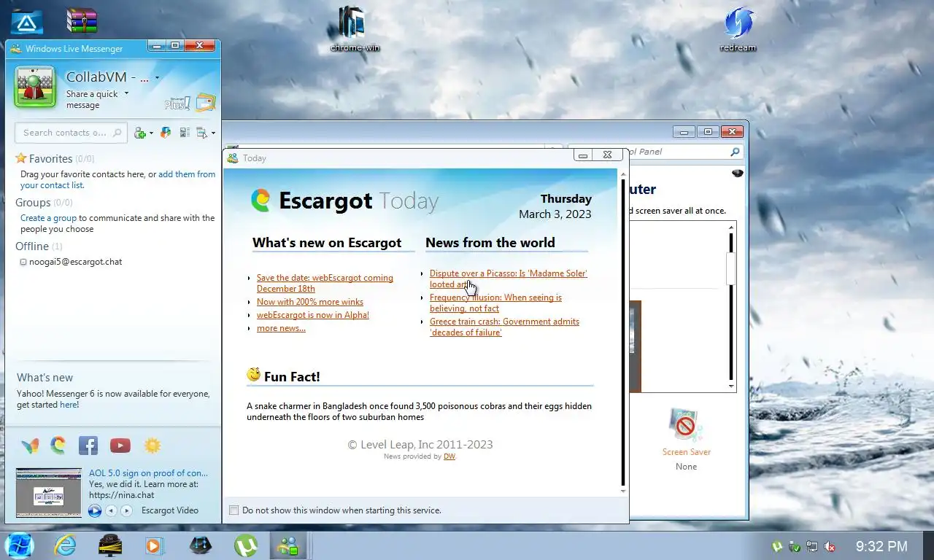Click the magnifier icon in the Control Panel search box
This screenshot has height=560, width=934.
click(x=735, y=152)
